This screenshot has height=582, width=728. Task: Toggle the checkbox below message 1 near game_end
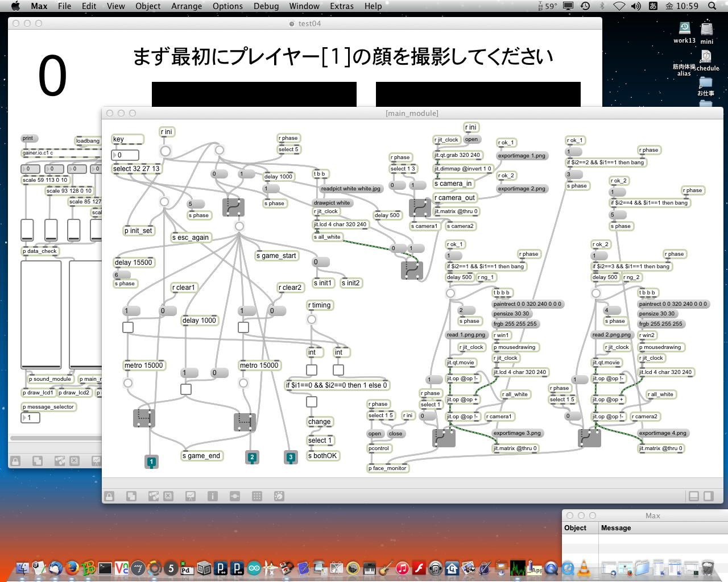pos(186,389)
